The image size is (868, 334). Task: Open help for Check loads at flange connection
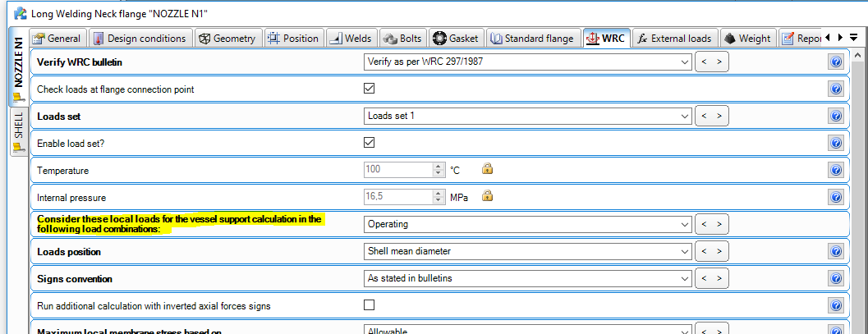(x=836, y=89)
